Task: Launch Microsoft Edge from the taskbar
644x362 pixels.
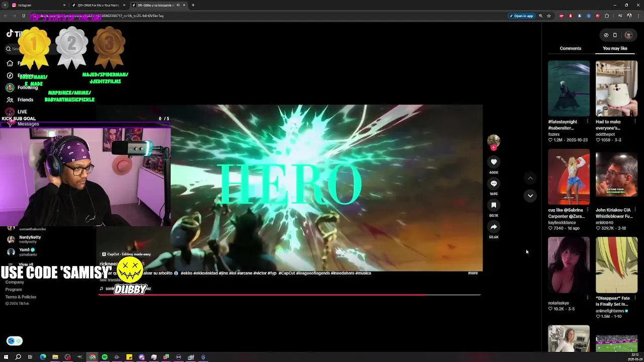Action: tap(43, 357)
